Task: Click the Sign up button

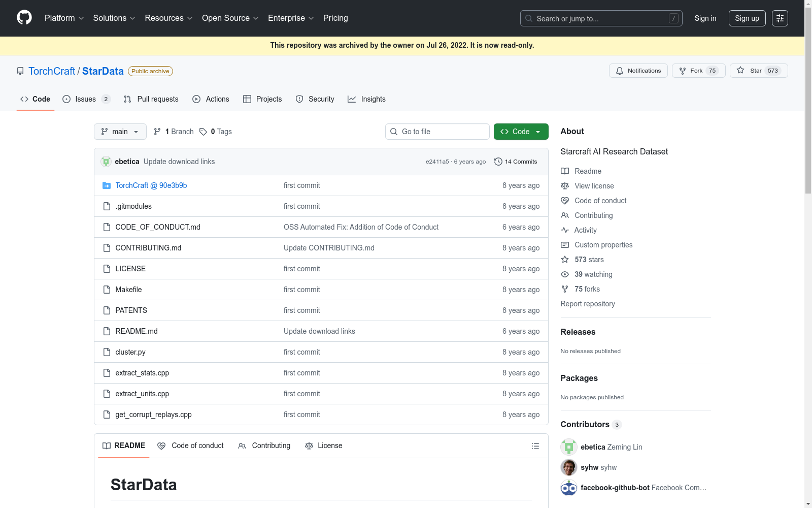Action: [747, 18]
